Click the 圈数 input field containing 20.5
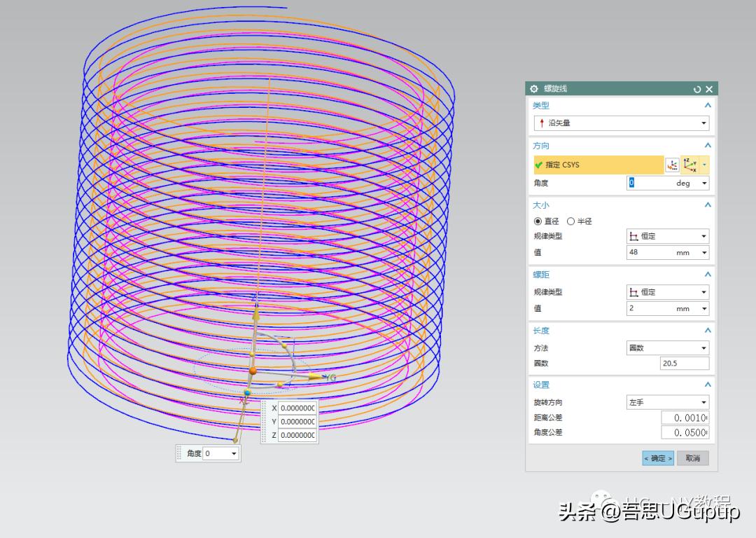This screenshot has width=756, height=538. 684,363
